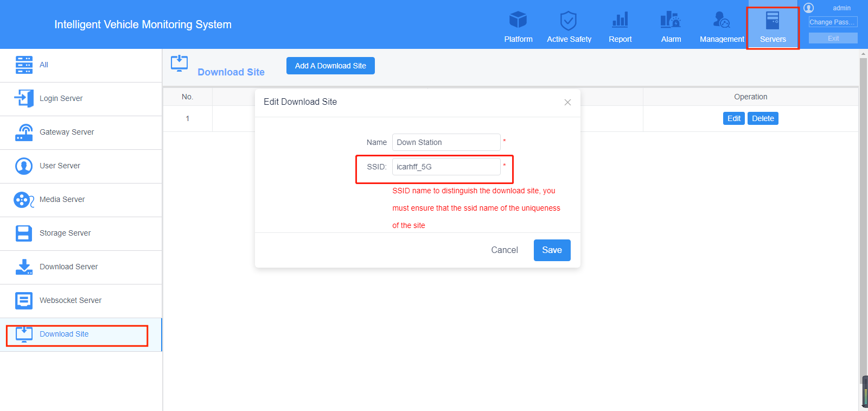Select the All servers rack icon
The image size is (868, 411).
[24, 65]
